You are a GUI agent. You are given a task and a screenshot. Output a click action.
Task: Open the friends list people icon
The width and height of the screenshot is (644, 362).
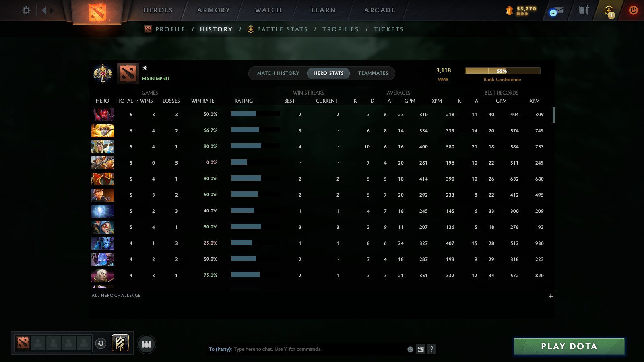(x=147, y=344)
